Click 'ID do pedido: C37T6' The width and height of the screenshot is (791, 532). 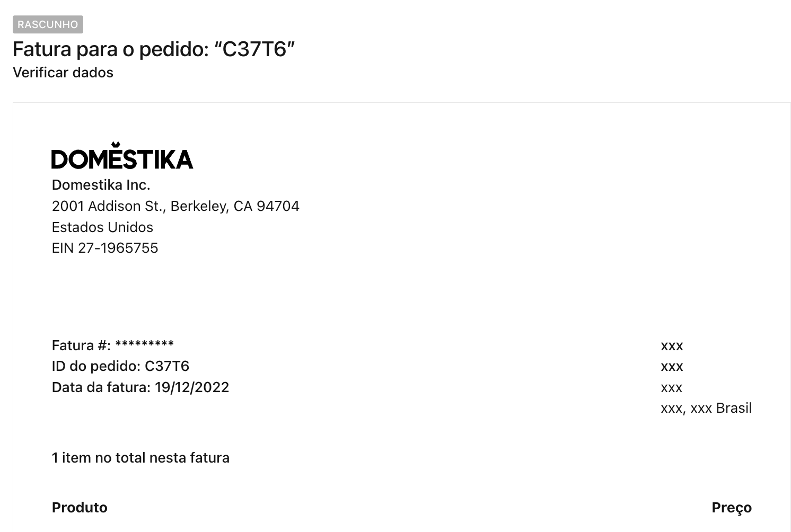120,366
